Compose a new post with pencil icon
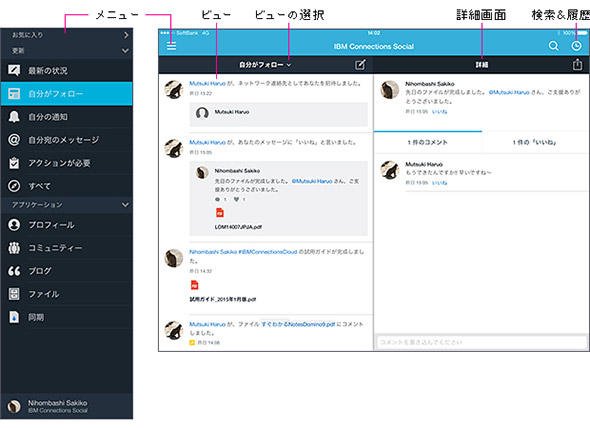Viewport: 590px width, 428px height. pyautogui.click(x=360, y=65)
